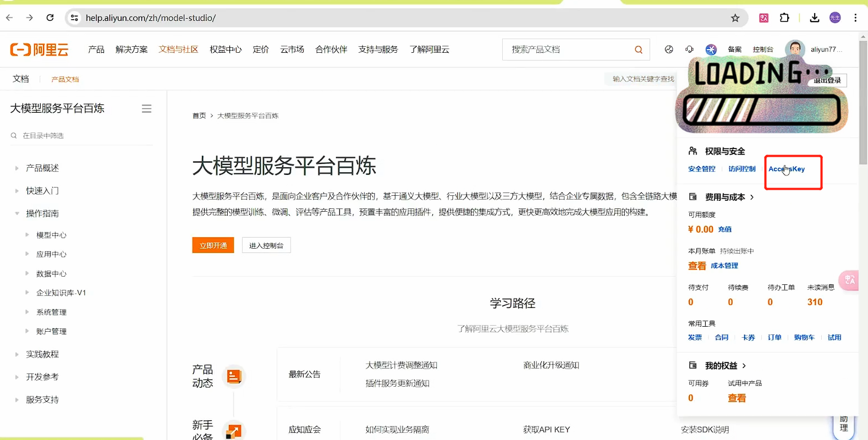Reload the current page
This screenshot has width=868, height=440.
pyautogui.click(x=50, y=18)
